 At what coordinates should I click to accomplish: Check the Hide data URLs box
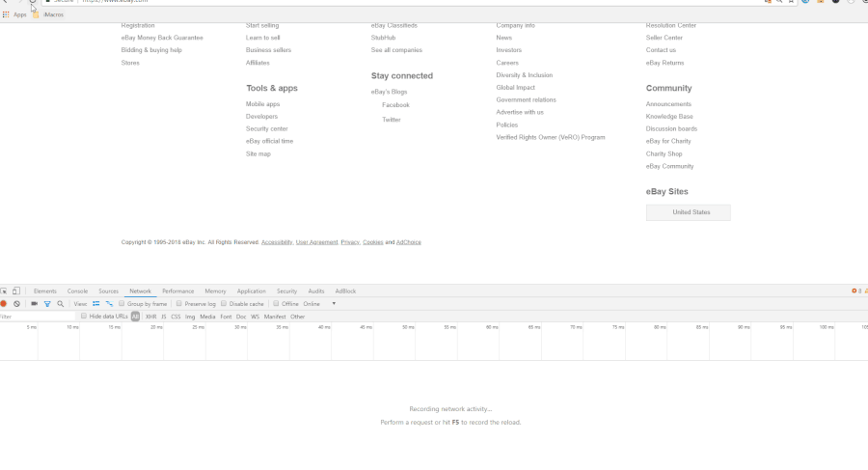(x=84, y=316)
